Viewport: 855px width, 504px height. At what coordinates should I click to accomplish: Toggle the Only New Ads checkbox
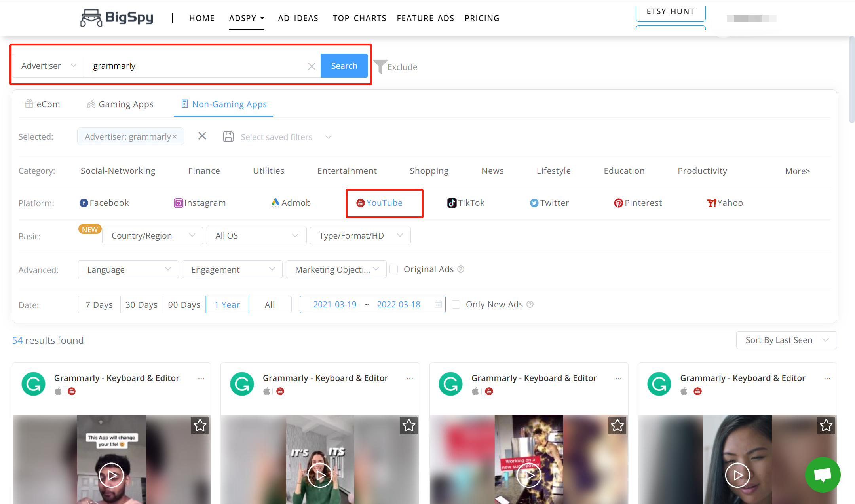456,304
